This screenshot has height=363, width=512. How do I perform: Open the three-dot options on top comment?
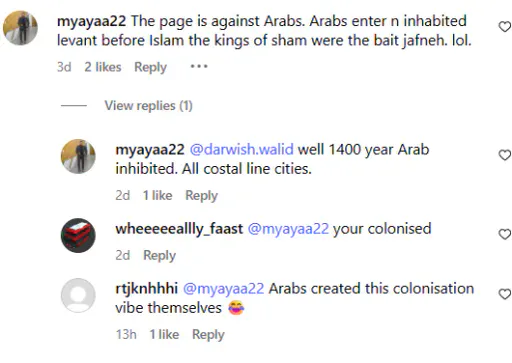coord(199,66)
